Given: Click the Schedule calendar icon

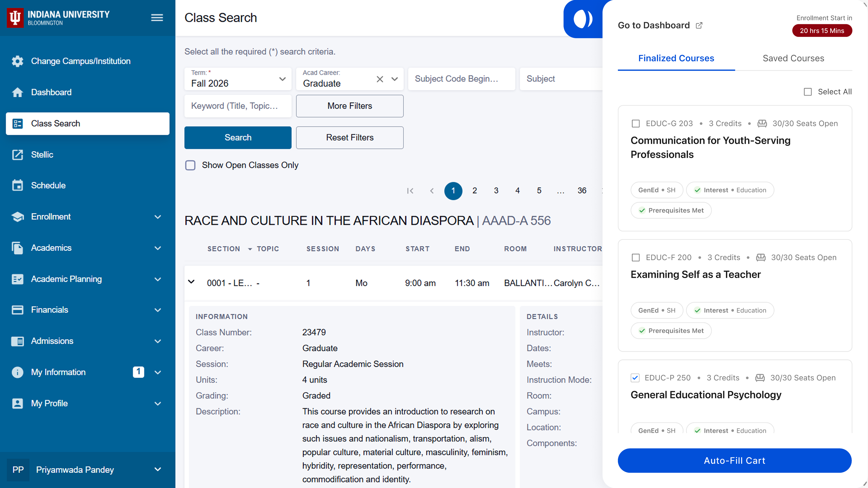Looking at the screenshot, I should click(17, 185).
